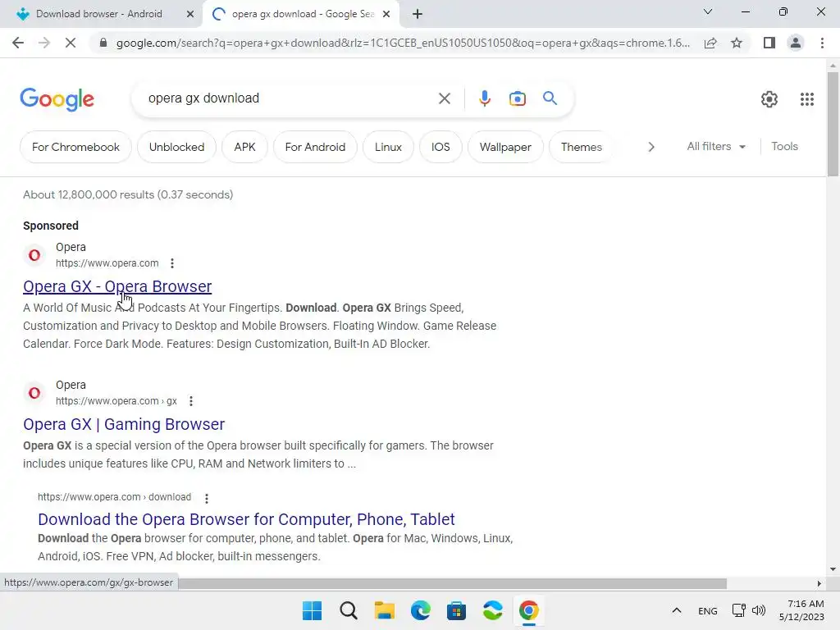Image resolution: width=840 pixels, height=630 pixels.
Task: Apply the Unblocked filter chip
Action: click(177, 147)
